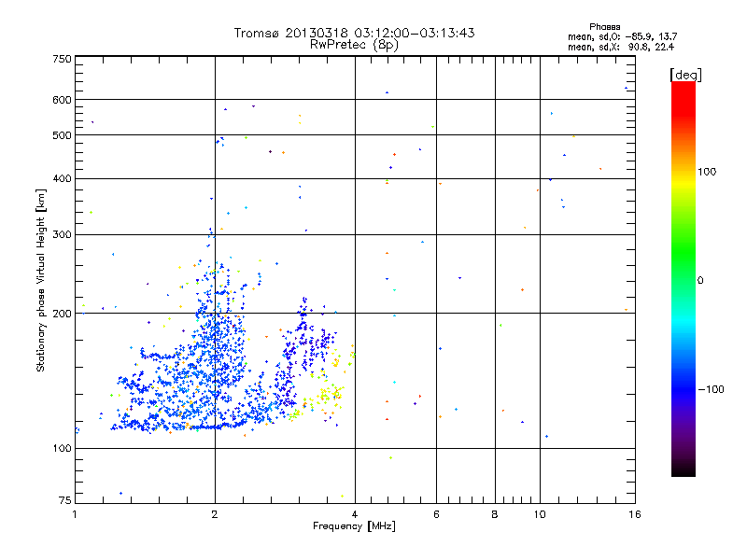Click the x-axis tick label '1'
Screen dimensions: 747x560
75,514
